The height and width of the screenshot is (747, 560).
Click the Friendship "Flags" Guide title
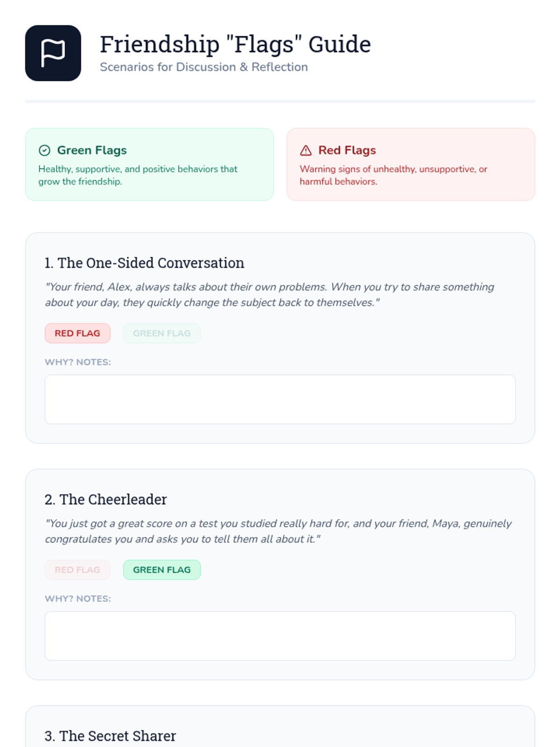[x=235, y=44]
